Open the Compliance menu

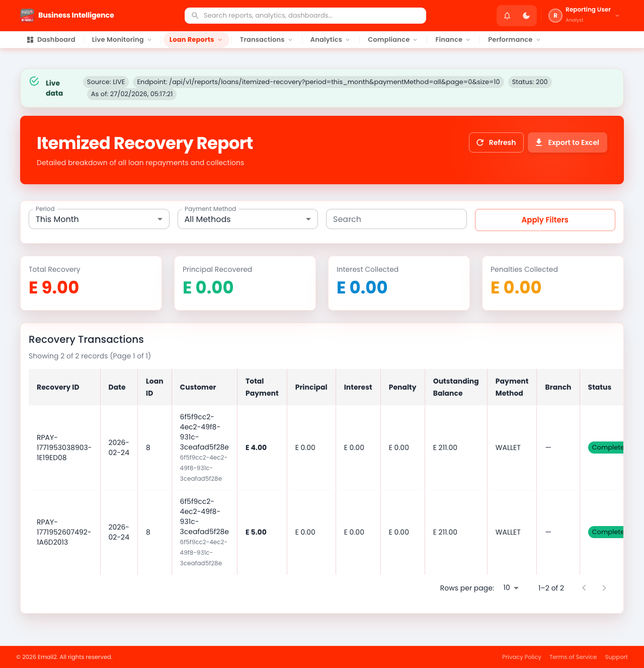tap(392, 40)
